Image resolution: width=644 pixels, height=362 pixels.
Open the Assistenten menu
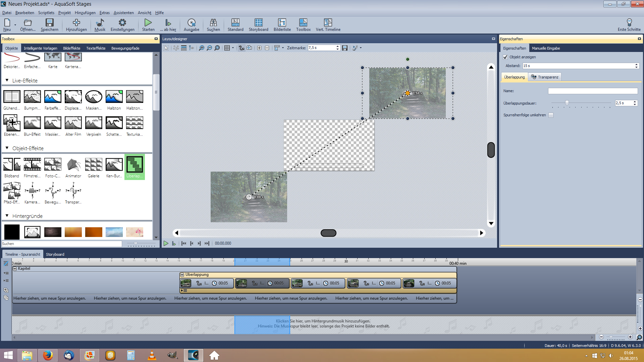click(x=123, y=13)
